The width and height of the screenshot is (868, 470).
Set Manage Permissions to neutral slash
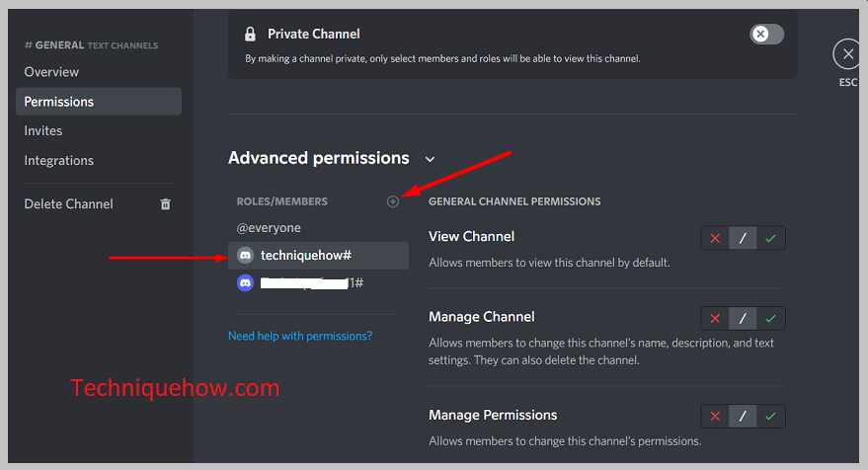[743, 417]
